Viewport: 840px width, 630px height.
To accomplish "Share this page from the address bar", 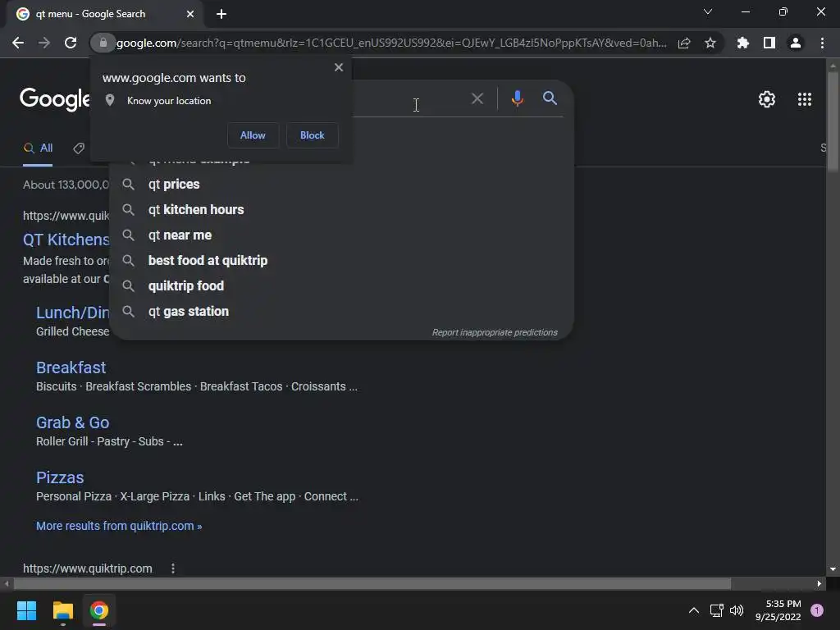I will click(684, 43).
